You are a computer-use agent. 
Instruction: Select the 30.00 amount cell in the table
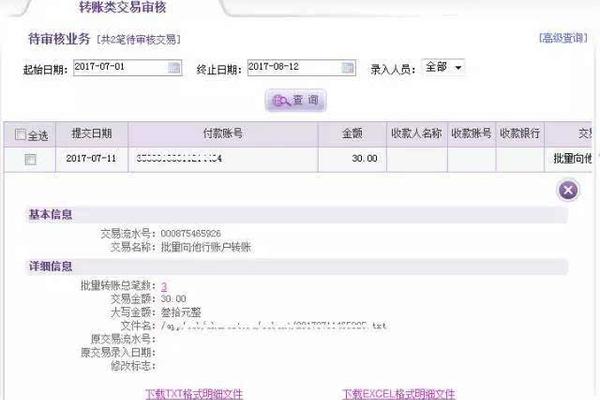point(352,158)
